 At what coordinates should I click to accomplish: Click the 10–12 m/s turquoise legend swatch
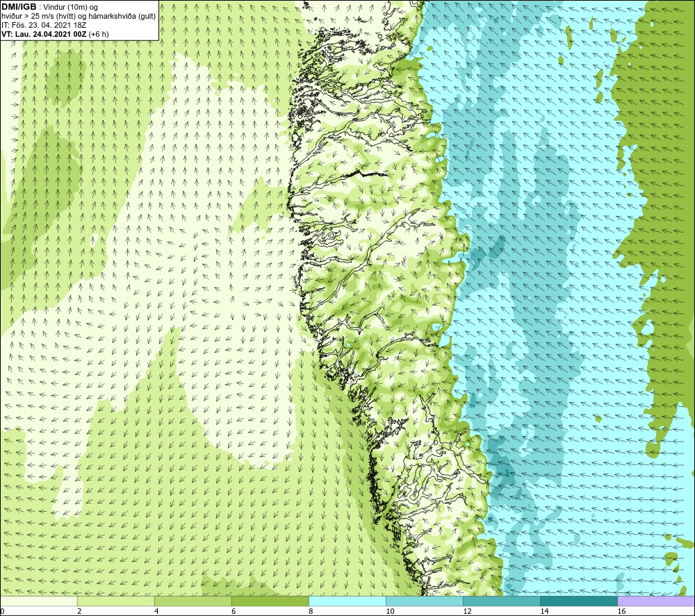click(x=424, y=601)
